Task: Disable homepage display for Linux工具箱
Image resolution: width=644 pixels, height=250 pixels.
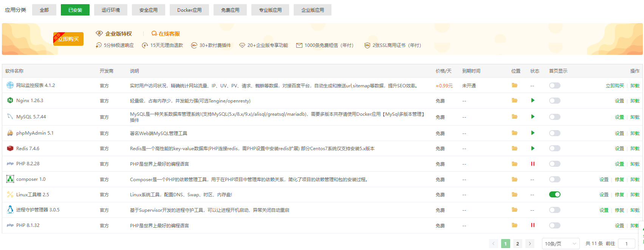Action: [x=554, y=194]
